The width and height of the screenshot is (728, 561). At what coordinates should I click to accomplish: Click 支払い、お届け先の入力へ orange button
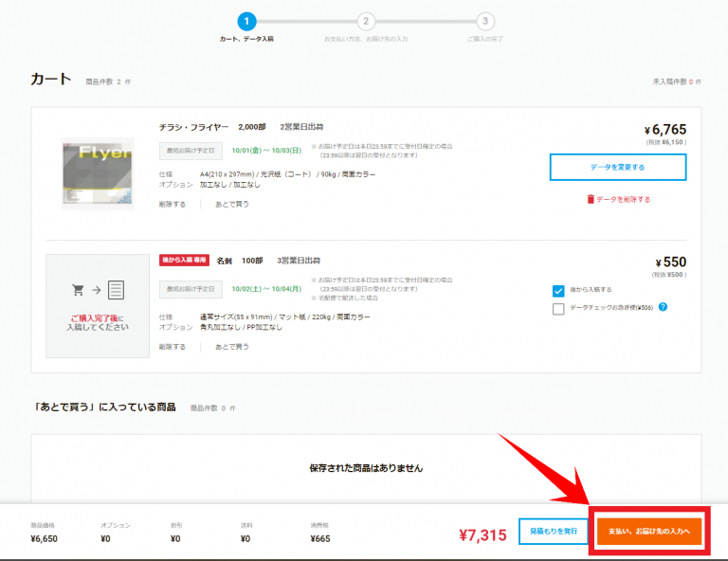[648, 531]
